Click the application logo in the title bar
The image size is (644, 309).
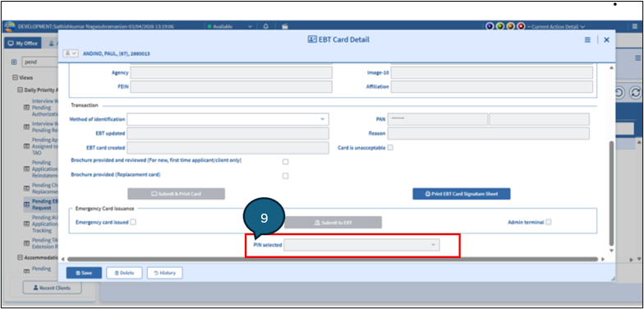(9, 26)
